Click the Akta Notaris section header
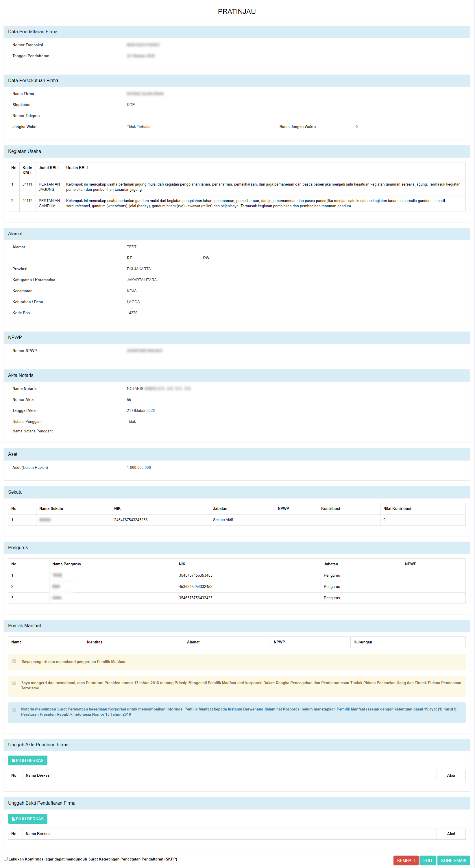 21,375
